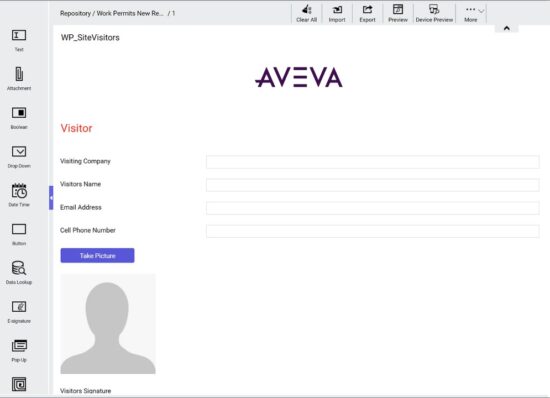The width and height of the screenshot is (550, 398).
Task: Select the AVEVA logo image
Action: point(299,77)
